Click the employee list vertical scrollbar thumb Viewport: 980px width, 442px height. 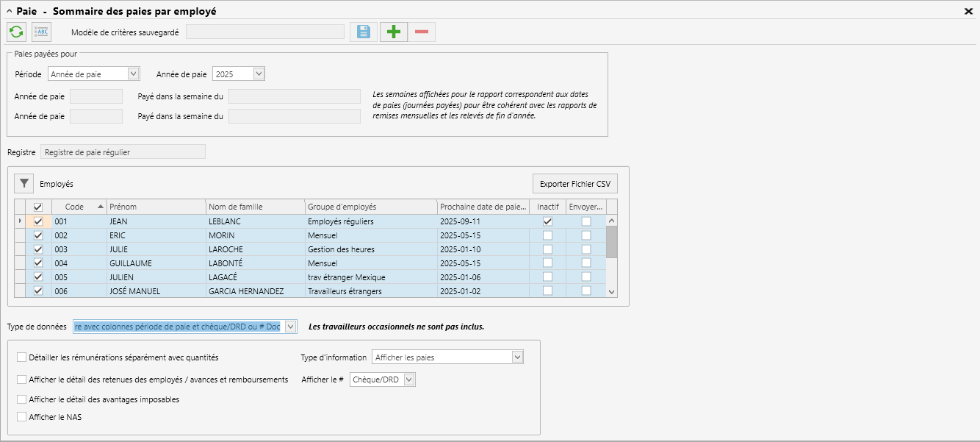(x=611, y=241)
